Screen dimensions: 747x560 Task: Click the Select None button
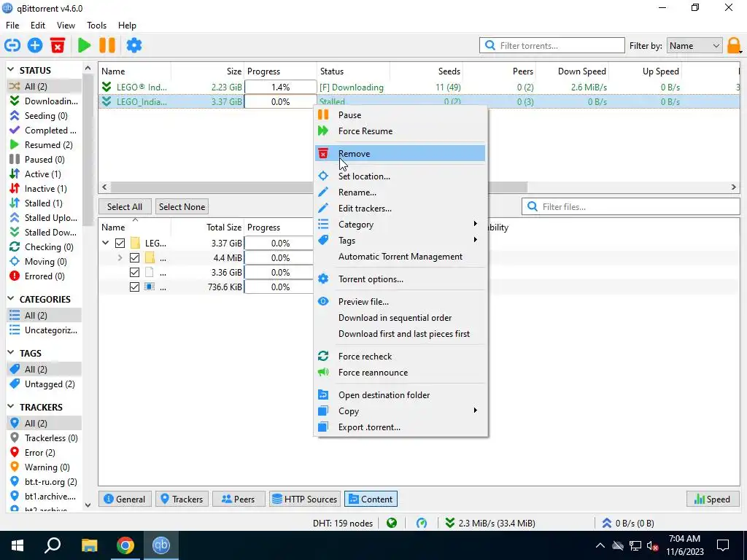point(182,206)
